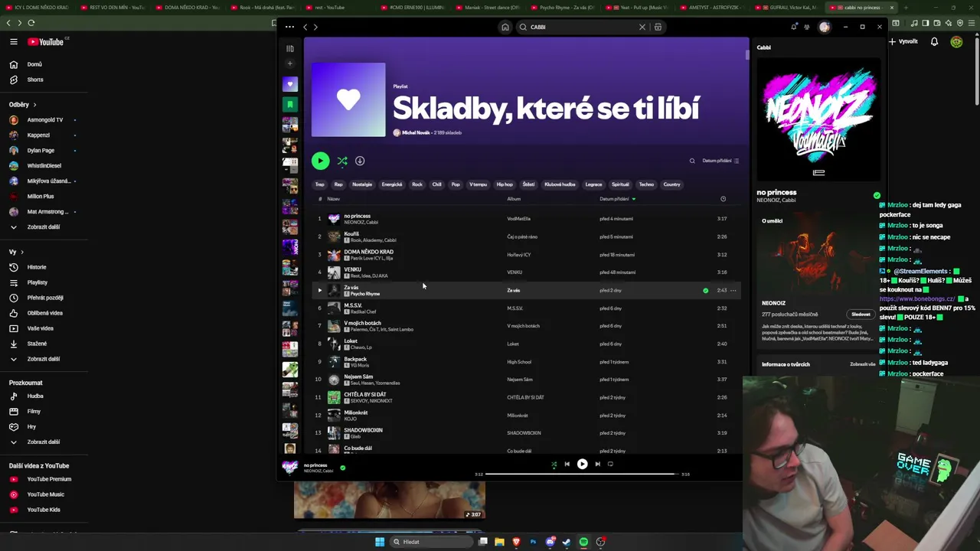Viewport: 980px width, 551px height.
Task: Open green bookmark Your Episodes tile
Action: [290, 103]
